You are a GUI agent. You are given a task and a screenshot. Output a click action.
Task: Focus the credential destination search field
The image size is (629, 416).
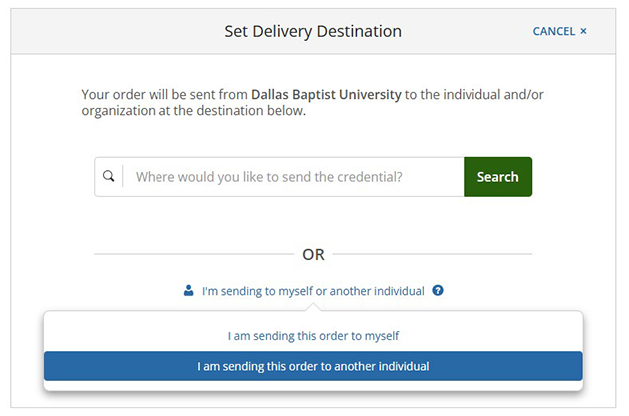pos(292,177)
